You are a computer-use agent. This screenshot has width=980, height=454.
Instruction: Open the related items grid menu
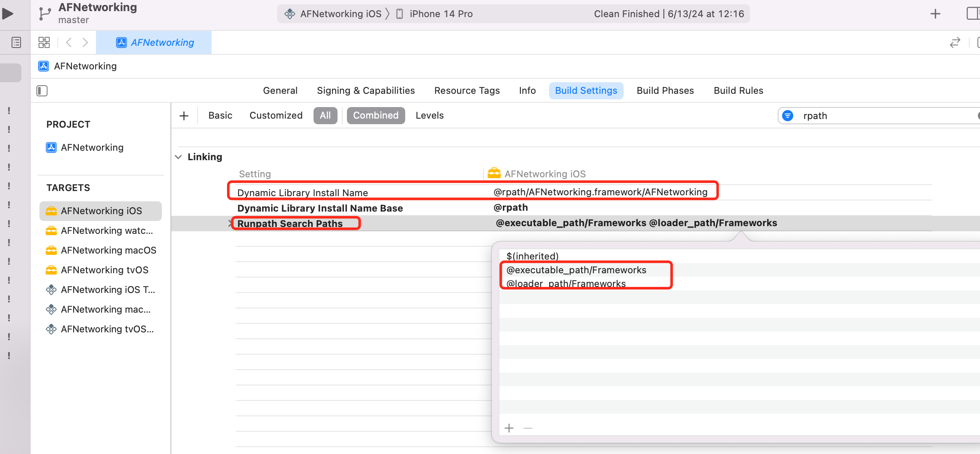pyautogui.click(x=44, y=42)
